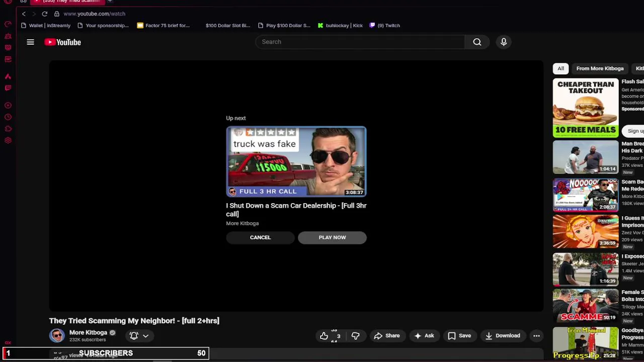The height and width of the screenshot is (362, 644).
Task: Open the 2:08:37 Scam Bait video thumbnail
Action: (586, 195)
